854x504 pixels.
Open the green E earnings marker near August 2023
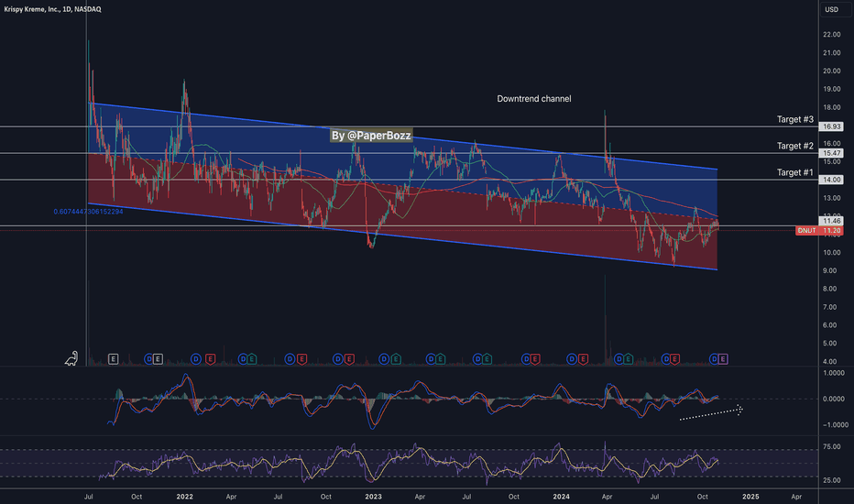pyautogui.click(x=487, y=359)
